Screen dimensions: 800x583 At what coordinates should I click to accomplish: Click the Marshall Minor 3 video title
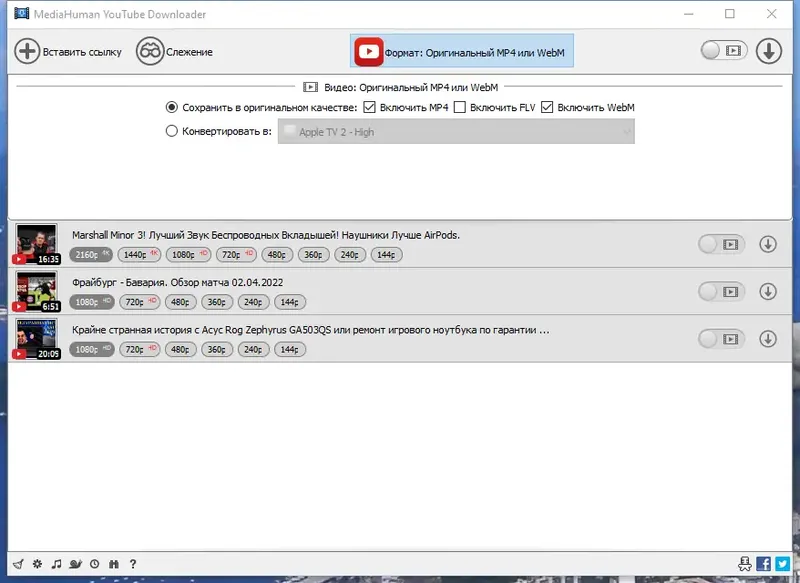pos(266,235)
